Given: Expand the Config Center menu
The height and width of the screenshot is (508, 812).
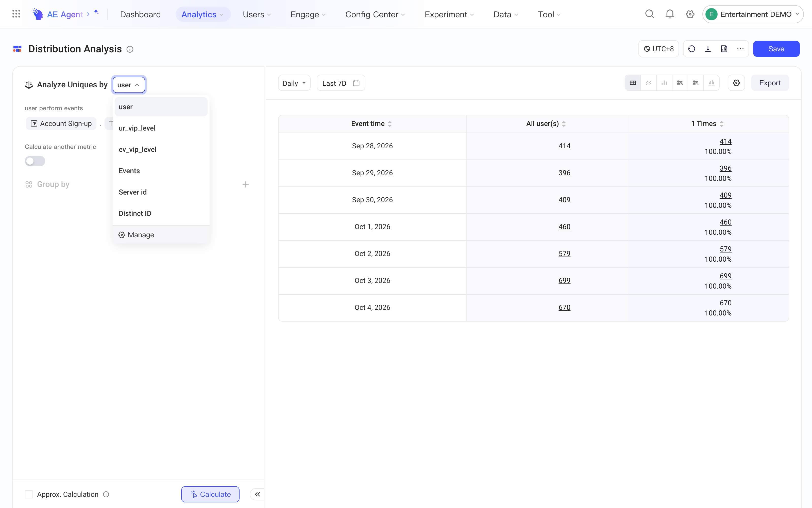Looking at the screenshot, I should [375, 14].
